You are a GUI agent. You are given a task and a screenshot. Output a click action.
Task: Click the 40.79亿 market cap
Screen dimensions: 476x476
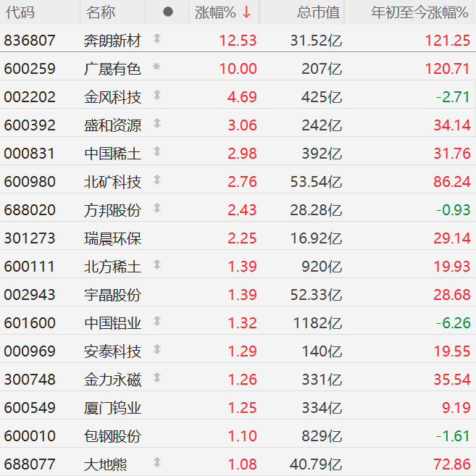pos(316,464)
